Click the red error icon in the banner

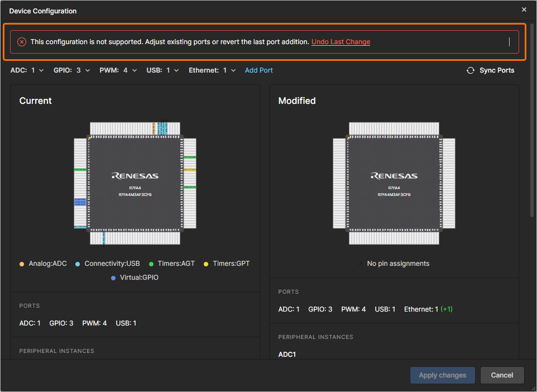click(x=22, y=42)
